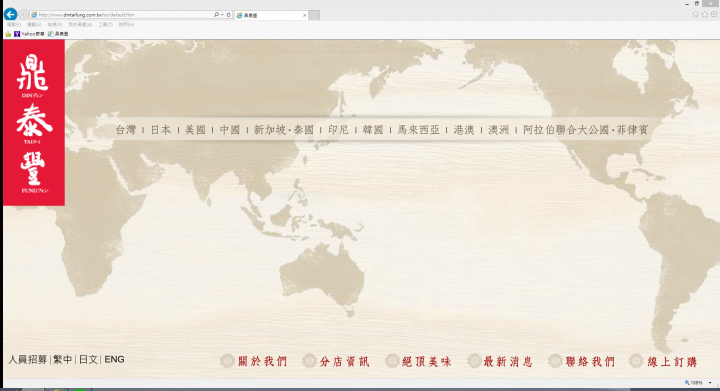Open the browser Tools gear icon
The image size is (720, 391).
point(714,15)
